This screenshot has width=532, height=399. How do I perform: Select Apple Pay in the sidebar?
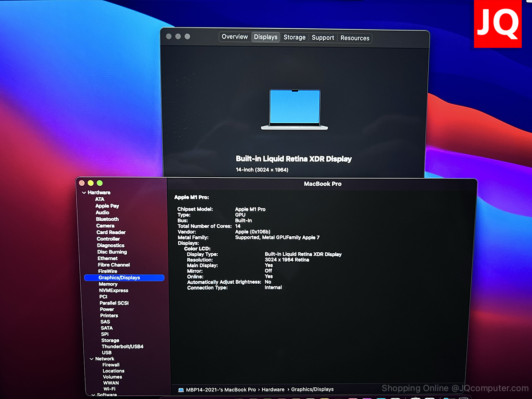[107, 206]
